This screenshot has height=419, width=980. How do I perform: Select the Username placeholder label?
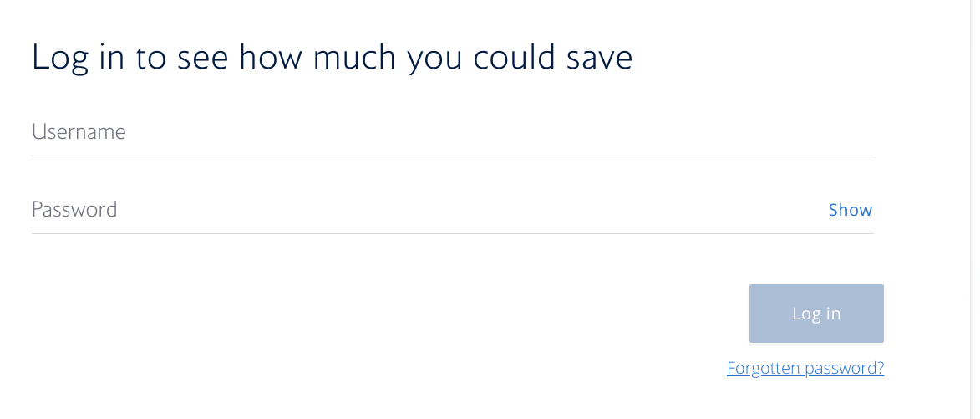[79, 132]
